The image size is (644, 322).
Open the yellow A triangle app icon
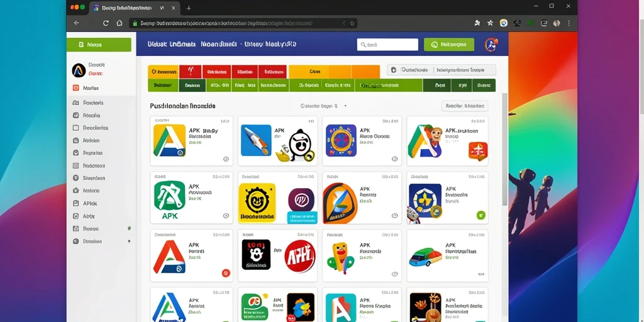tap(169, 140)
